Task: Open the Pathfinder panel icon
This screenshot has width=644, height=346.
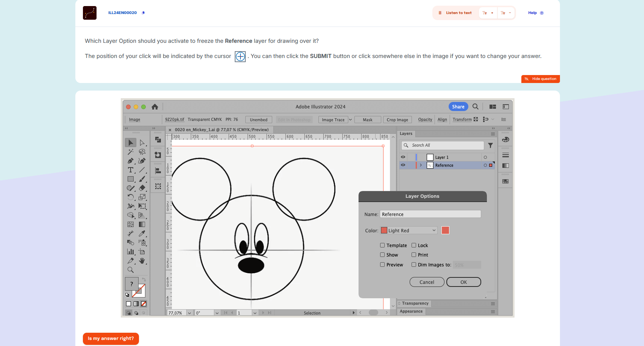Action: point(158,139)
